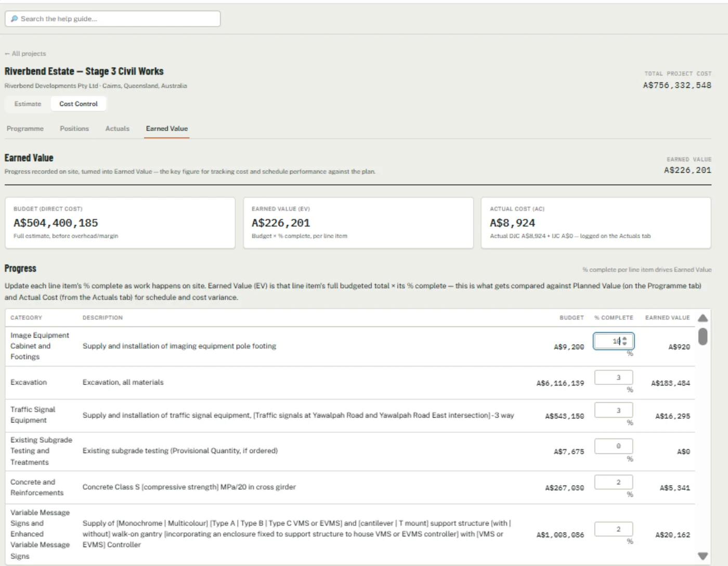Click the Budget (Direct Cost) card
Image resolution: width=728 pixels, height=566 pixels.
[x=120, y=223]
